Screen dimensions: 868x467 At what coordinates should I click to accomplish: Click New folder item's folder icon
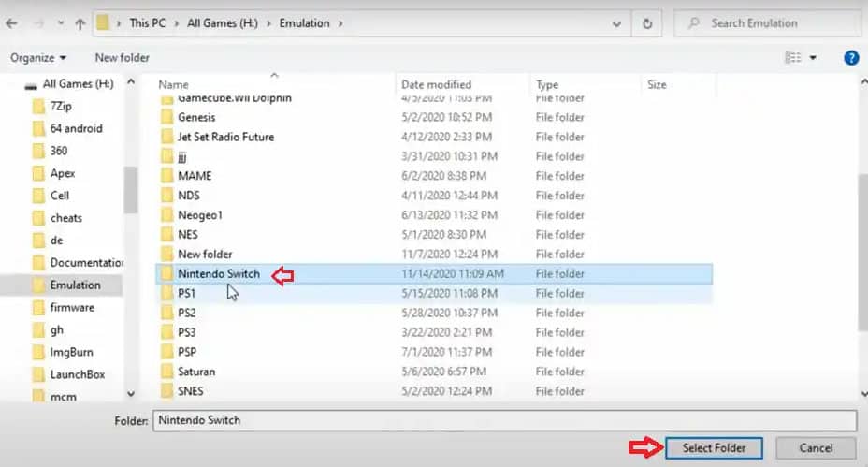point(166,255)
